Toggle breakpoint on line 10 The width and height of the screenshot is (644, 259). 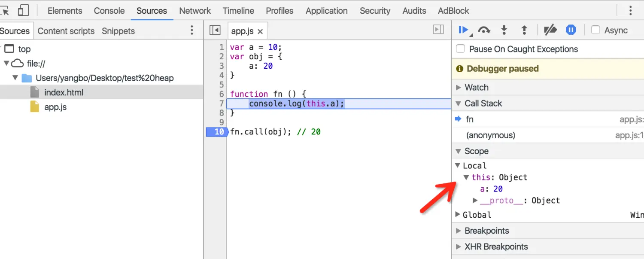tap(217, 132)
